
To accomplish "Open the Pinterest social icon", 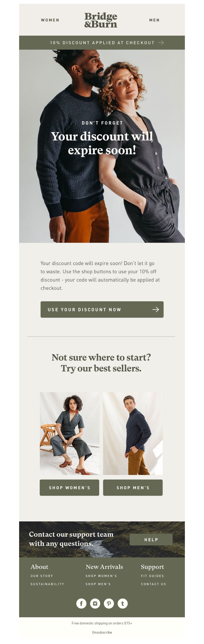I will 109,603.
